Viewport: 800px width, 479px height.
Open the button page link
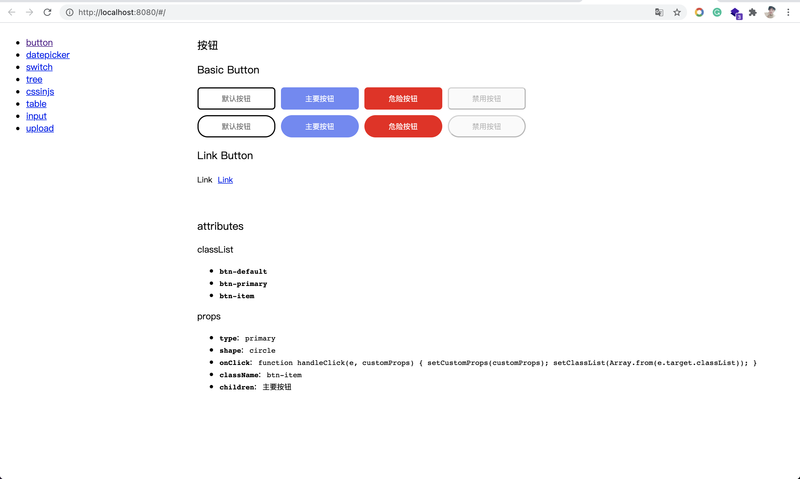[x=39, y=43]
